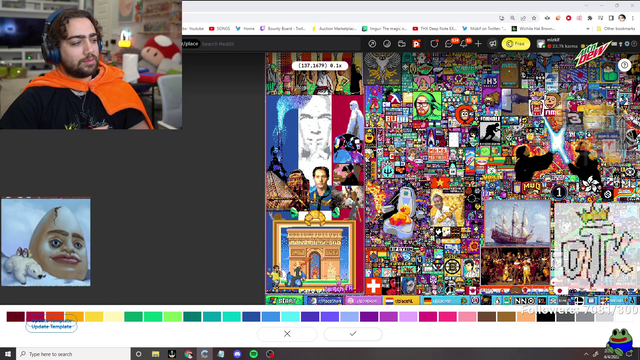640x360 pixels.
Task: Click the Update Template button
Action: pyautogui.click(x=51, y=326)
